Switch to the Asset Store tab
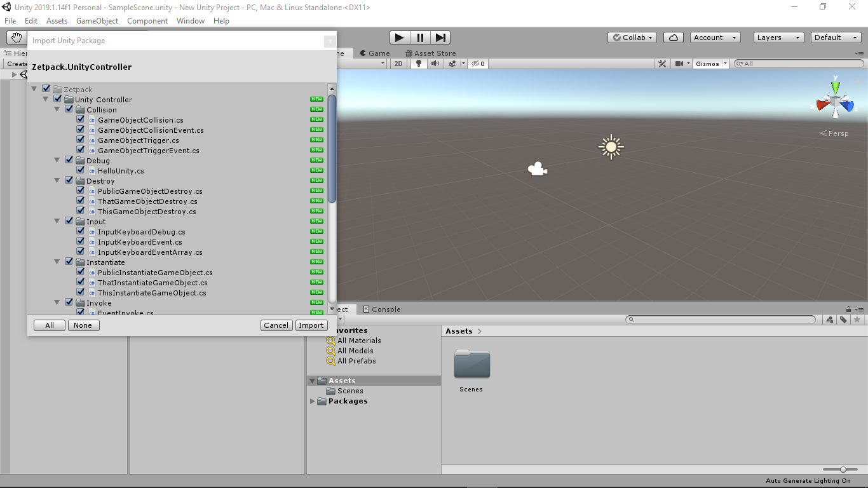Viewport: 868px width, 488px height. (x=430, y=53)
